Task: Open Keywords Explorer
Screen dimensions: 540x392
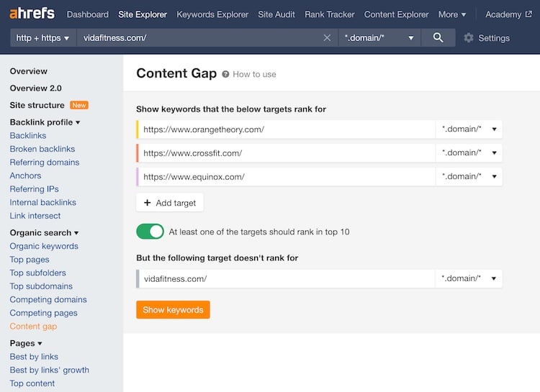Action: [212, 14]
